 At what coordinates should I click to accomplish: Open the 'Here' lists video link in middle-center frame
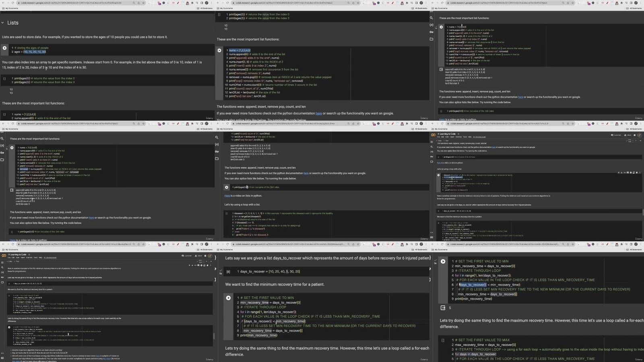pyautogui.click(x=227, y=196)
